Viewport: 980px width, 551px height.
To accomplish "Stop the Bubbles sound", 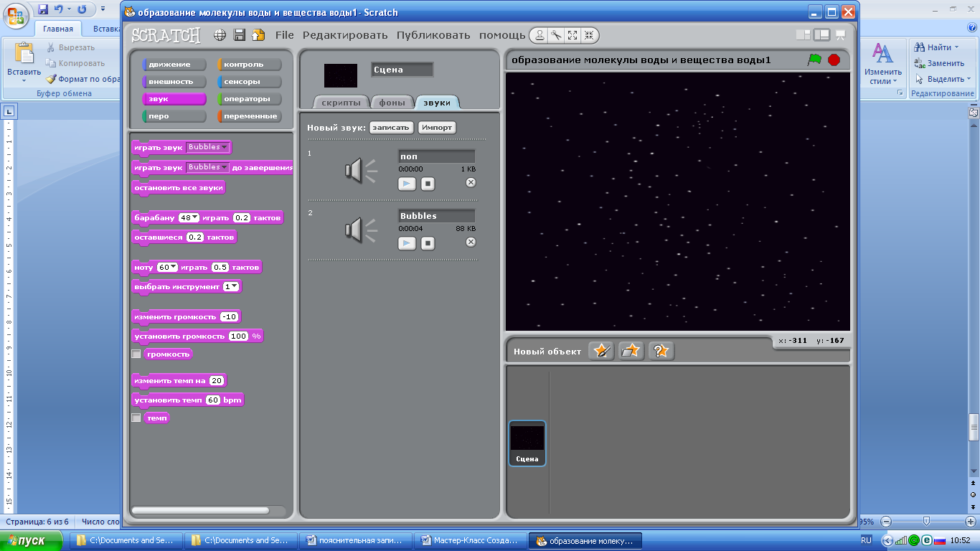I will (x=428, y=243).
